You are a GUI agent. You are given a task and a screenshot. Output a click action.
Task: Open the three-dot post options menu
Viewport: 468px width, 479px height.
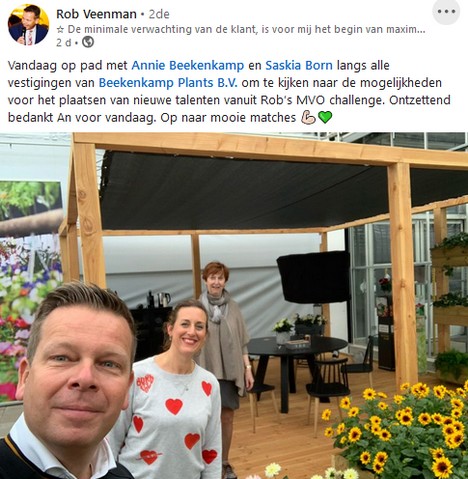pyautogui.click(x=446, y=12)
